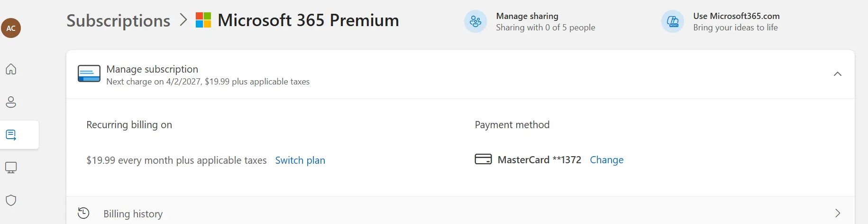868x224 pixels.
Task: Open the AC account avatar
Action: [x=11, y=28]
